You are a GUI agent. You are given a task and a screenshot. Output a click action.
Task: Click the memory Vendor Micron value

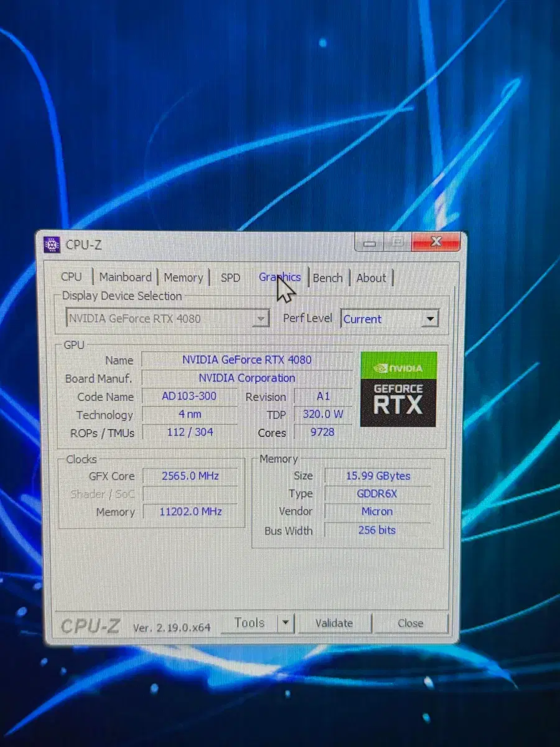(378, 512)
